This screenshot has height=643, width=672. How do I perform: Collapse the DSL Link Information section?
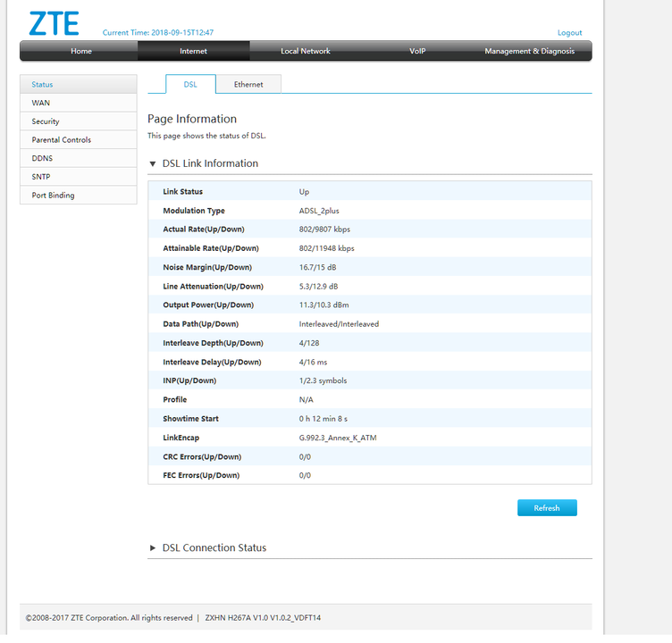153,164
